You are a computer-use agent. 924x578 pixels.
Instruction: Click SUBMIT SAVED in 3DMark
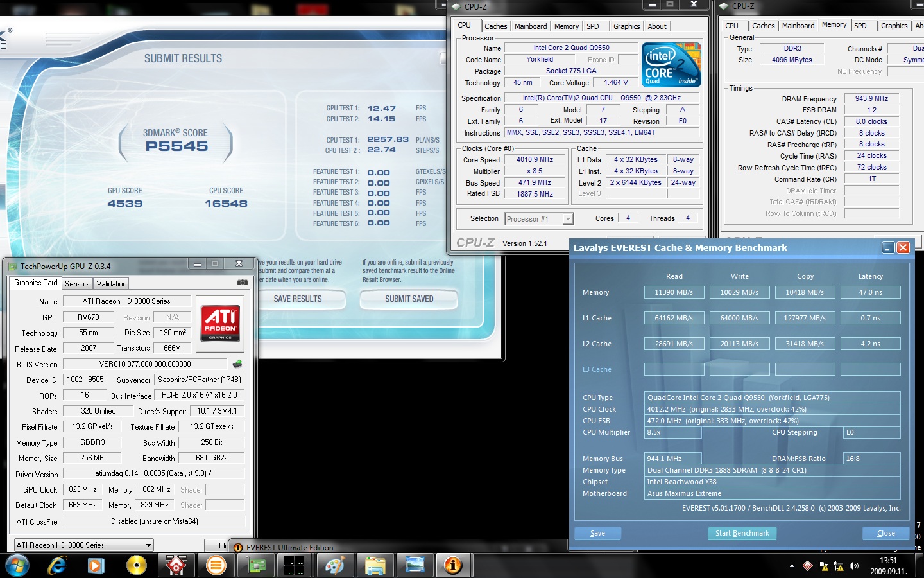pos(409,299)
